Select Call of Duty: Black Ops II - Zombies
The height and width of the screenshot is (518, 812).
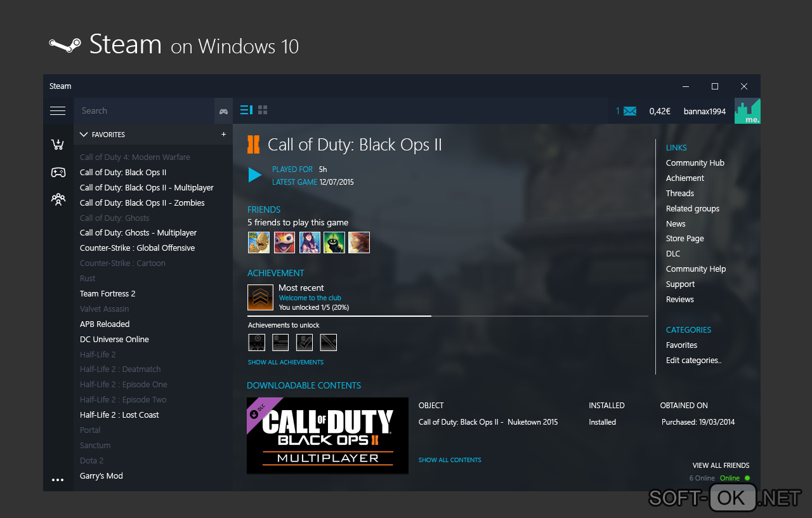click(x=142, y=203)
